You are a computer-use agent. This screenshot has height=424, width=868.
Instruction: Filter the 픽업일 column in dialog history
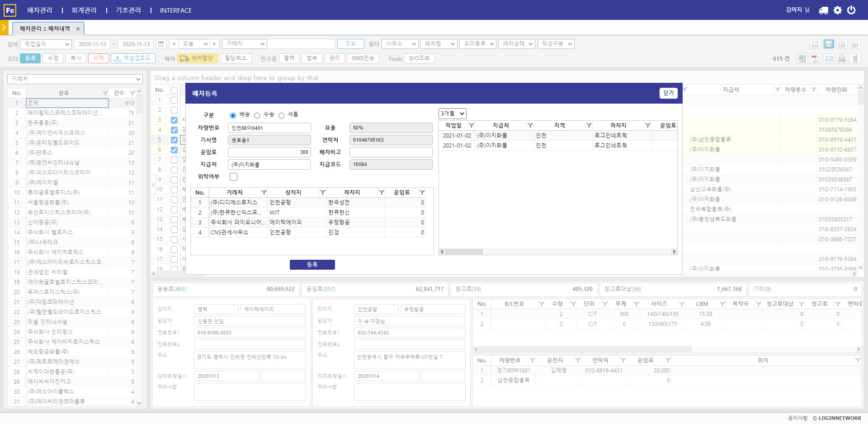tap(472, 125)
